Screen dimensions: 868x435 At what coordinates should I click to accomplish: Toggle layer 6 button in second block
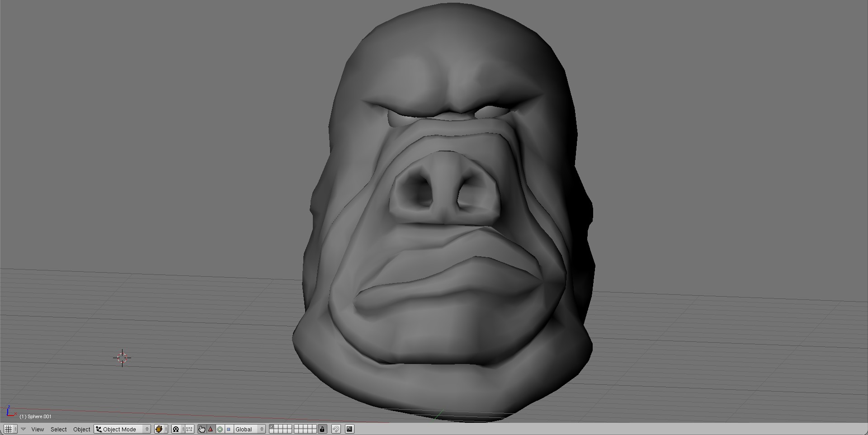pyautogui.click(x=296, y=427)
